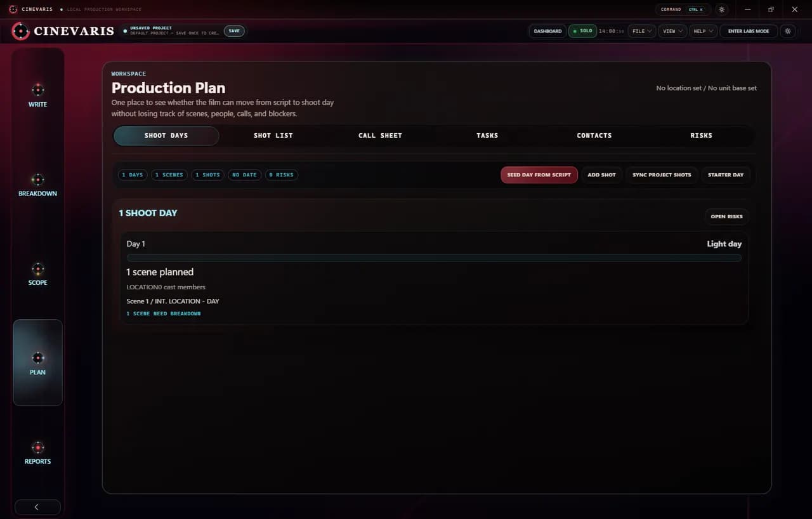Click sun icon next to Enter Labs Mode
This screenshot has height=519, width=812.
coord(788,31)
